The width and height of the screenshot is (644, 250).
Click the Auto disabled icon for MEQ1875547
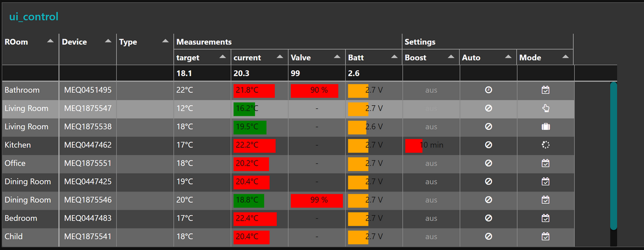(x=488, y=108)
